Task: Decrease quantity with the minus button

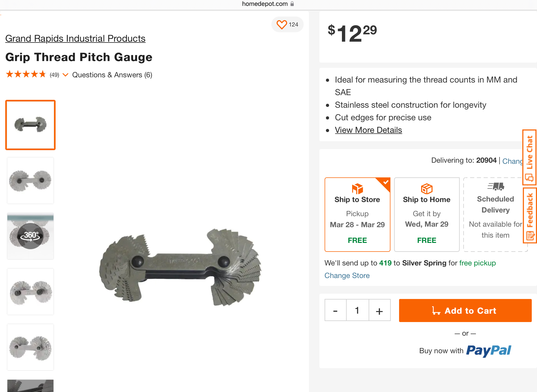Action: coord(335,311)
